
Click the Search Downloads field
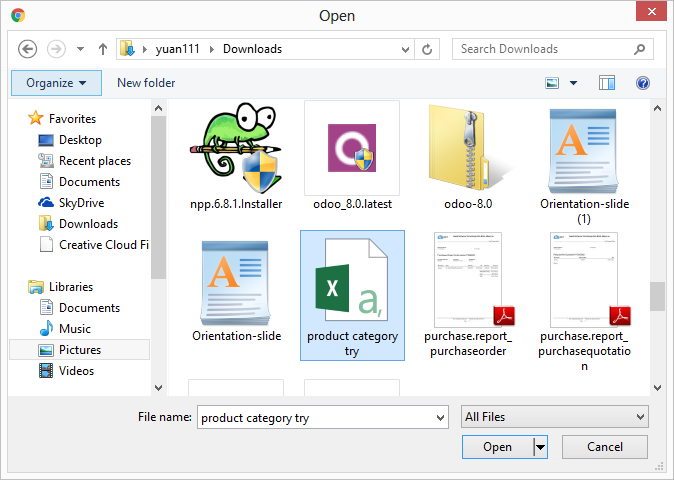[552, 49]
